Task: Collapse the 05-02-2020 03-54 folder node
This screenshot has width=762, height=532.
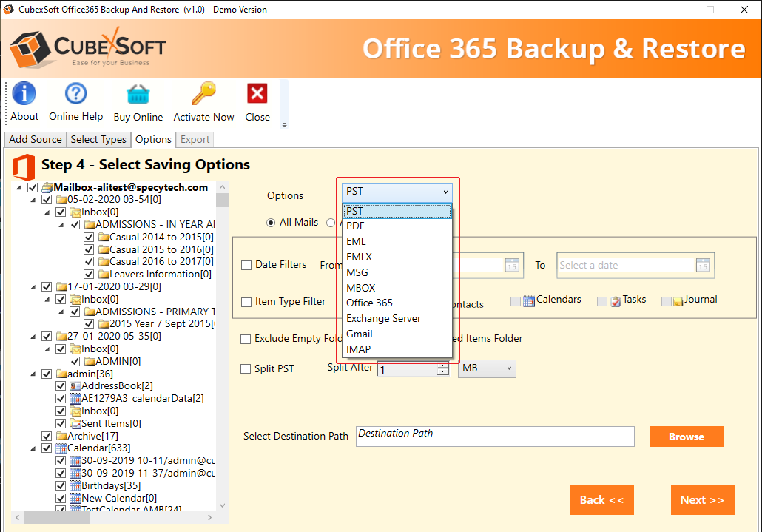Action: (x=33, y=200)
